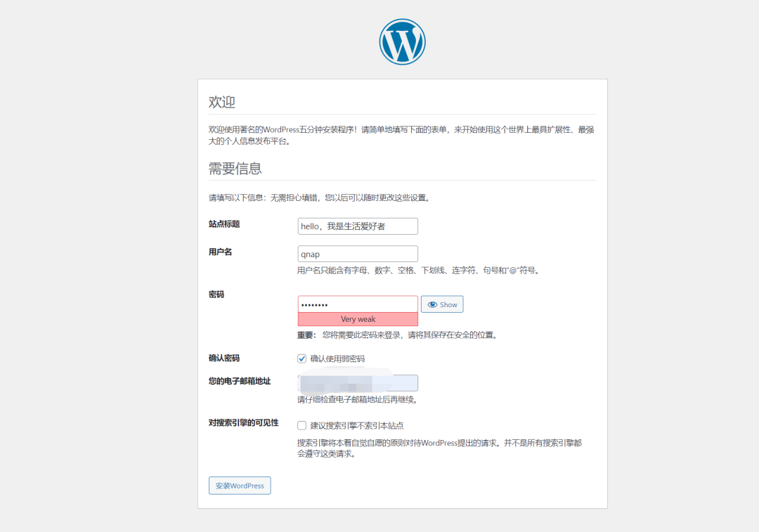
Task: Click the site title input field
Action: (358, 226)
